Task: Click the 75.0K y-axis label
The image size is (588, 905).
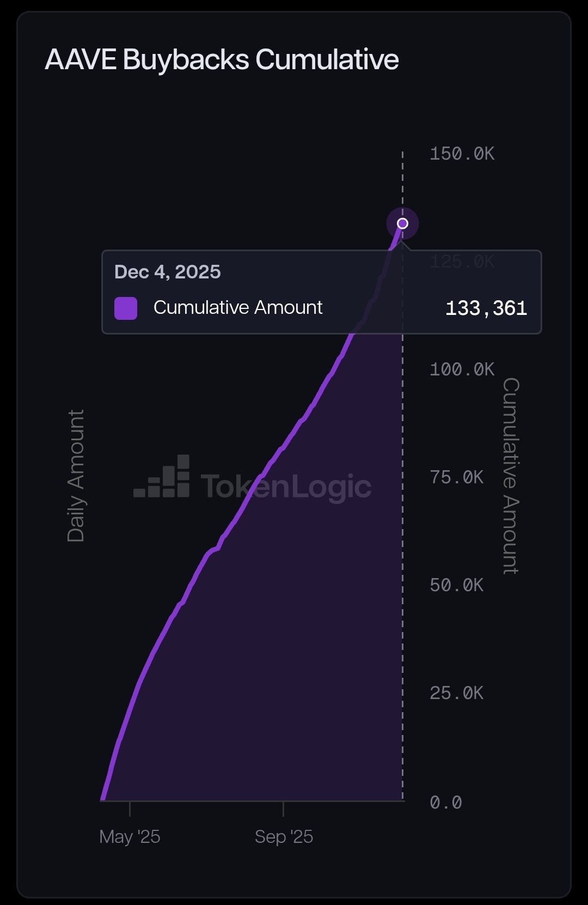Action: [456, 477]
